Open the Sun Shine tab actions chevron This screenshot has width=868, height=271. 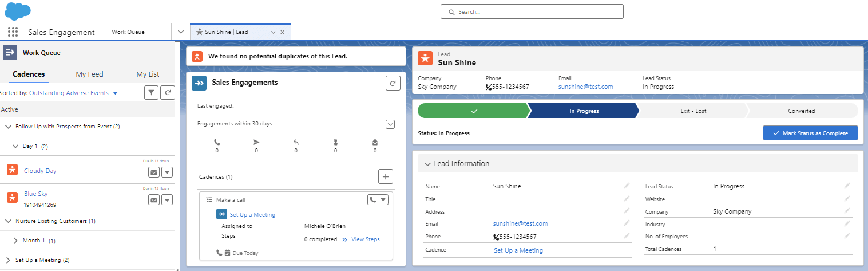click(x=273, y=32)
